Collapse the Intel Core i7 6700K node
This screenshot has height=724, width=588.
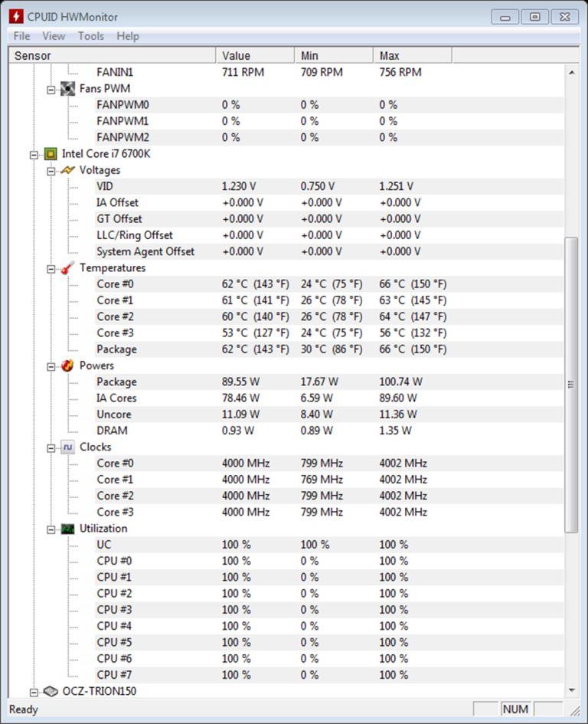click(34, 155)
